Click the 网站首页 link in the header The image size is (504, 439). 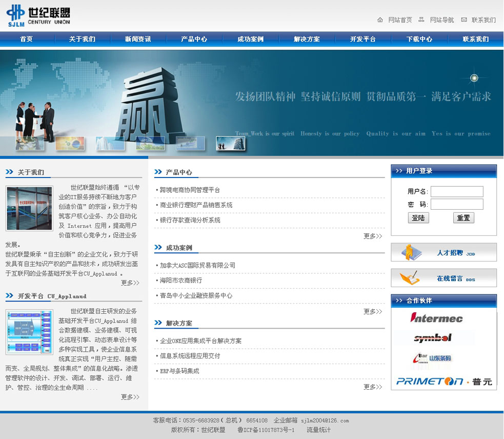[x=400, y=20]
